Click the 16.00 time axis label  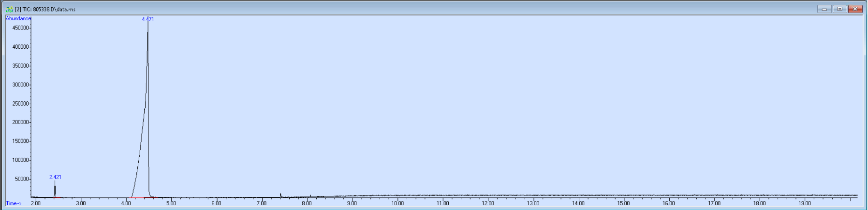(x=669, y=203)
